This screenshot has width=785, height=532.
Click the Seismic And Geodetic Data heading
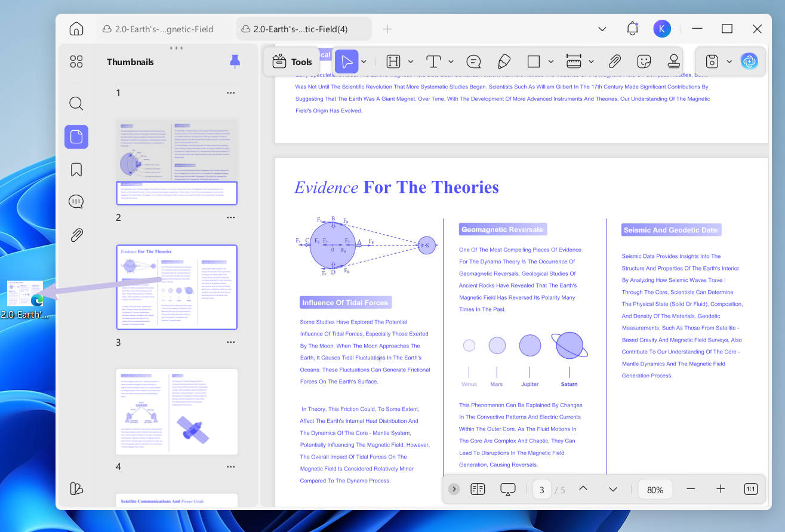(670, 230)
